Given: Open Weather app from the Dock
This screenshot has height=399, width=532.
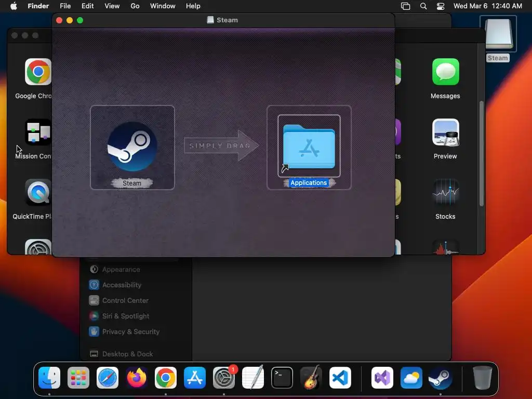Looking at the screenshot, I should pos(411,378).
